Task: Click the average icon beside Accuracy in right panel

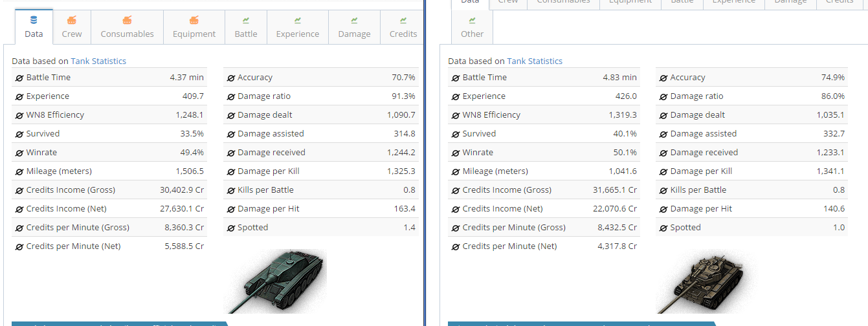Action: coord(663,78)
